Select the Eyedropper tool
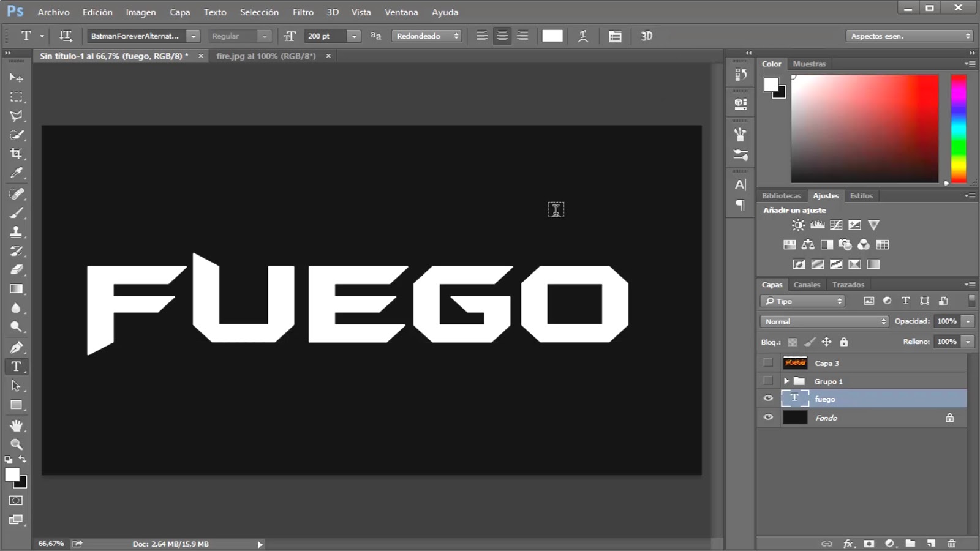 17,173
